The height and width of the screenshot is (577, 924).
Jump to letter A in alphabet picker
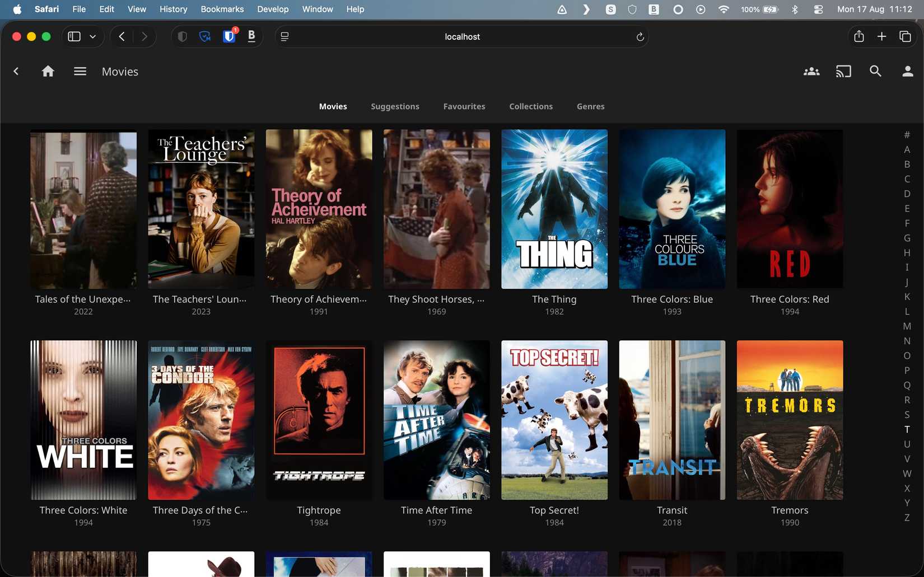pos(907,149)
